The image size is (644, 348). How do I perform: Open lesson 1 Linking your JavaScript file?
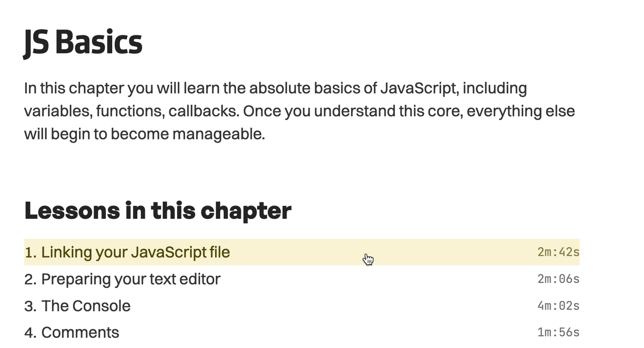click(x=127, y=252)
